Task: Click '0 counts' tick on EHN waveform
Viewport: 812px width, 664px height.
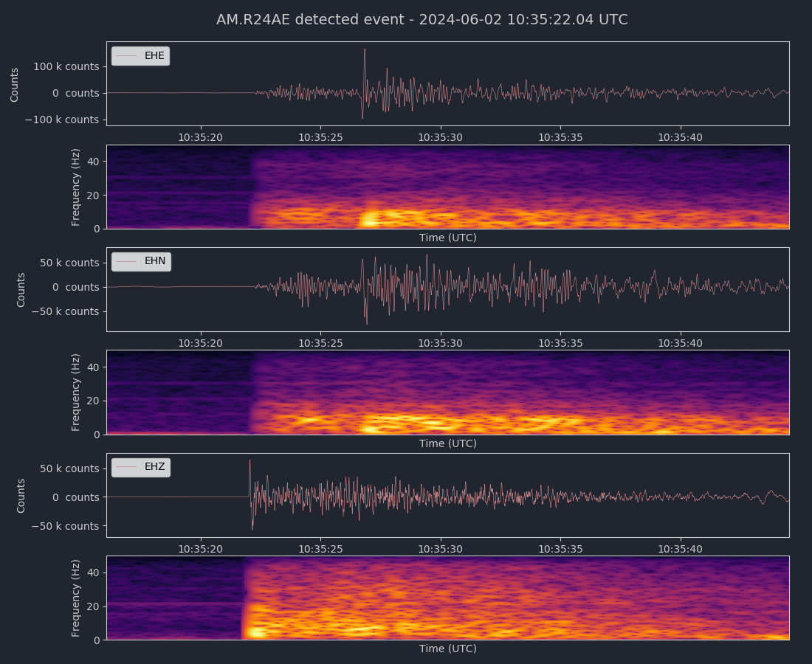Action: pyautogui.click(x=75, y=287)
